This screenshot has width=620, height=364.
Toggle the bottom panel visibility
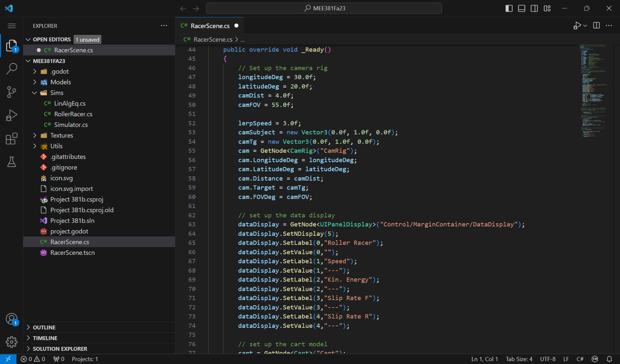click(522, 8)
